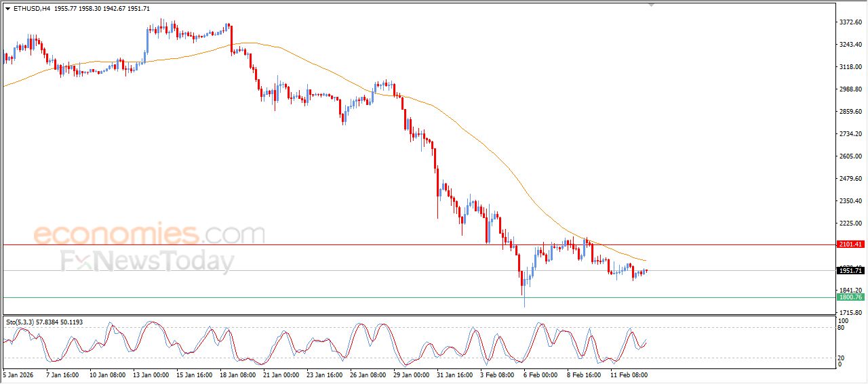Select the green 1800.76 price tag
The image size is (868, 384).
pos(850,297)
